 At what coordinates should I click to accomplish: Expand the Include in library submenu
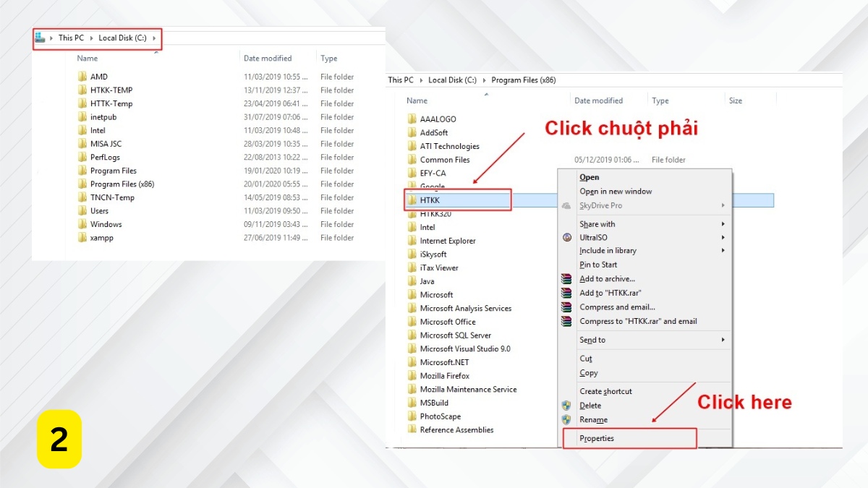[x=608, y=251]
